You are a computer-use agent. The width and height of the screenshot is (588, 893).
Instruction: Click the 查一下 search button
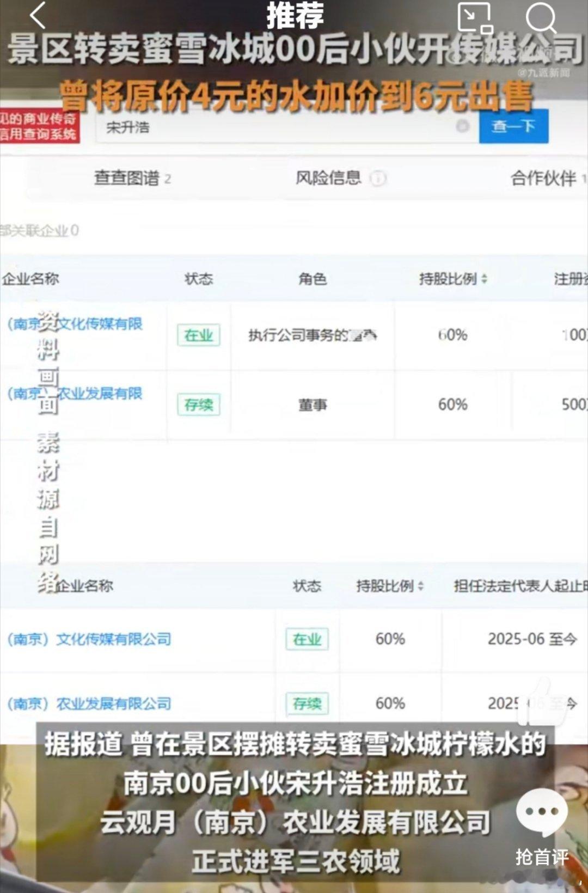[513, 126]
